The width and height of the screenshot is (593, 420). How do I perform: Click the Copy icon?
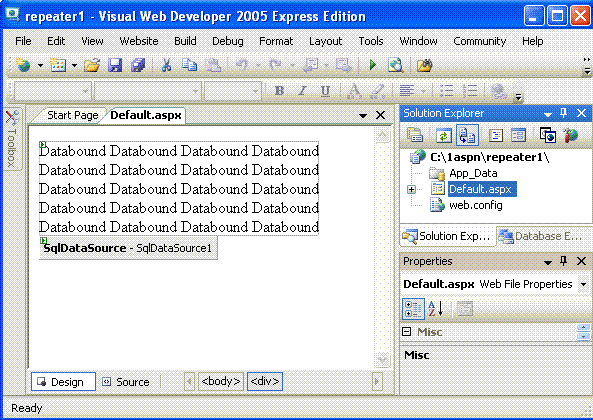189,65
